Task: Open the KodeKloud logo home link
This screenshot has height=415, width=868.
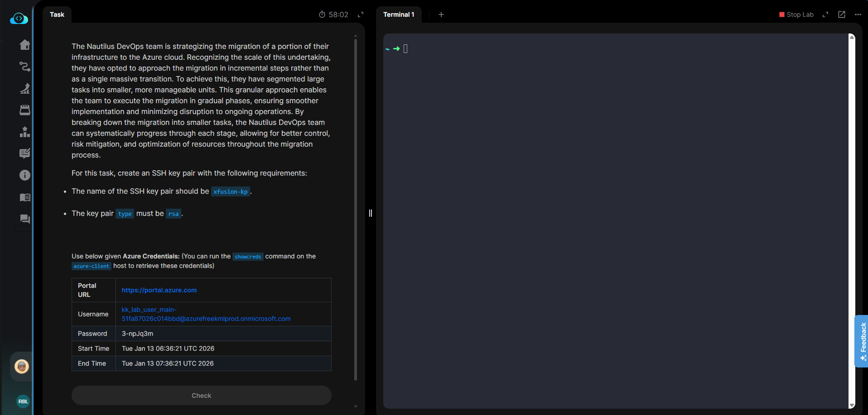Action: click(x=19, y=19)
